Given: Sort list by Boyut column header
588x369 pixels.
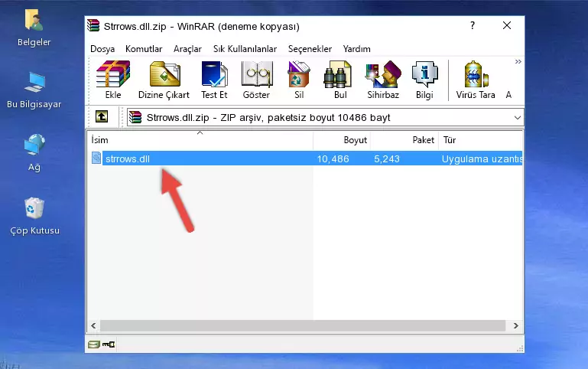Looking at the screenshot, I should tap(342, 140).
